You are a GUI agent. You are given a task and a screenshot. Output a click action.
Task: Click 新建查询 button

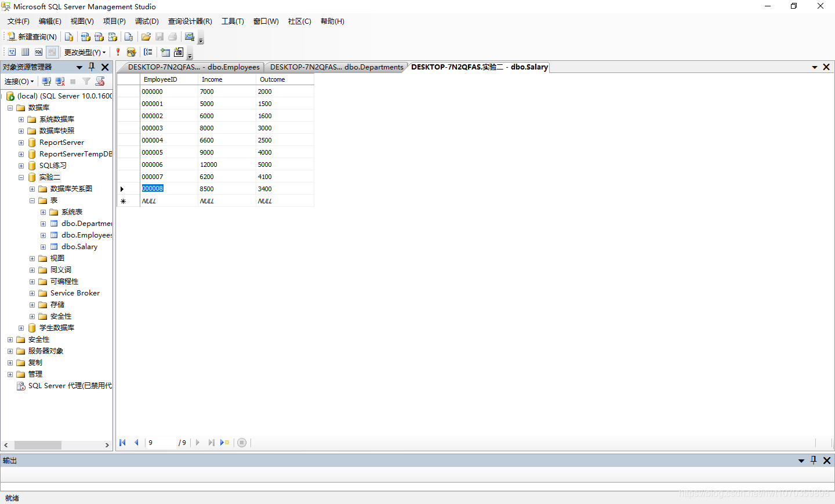click(x=32, y=36)
